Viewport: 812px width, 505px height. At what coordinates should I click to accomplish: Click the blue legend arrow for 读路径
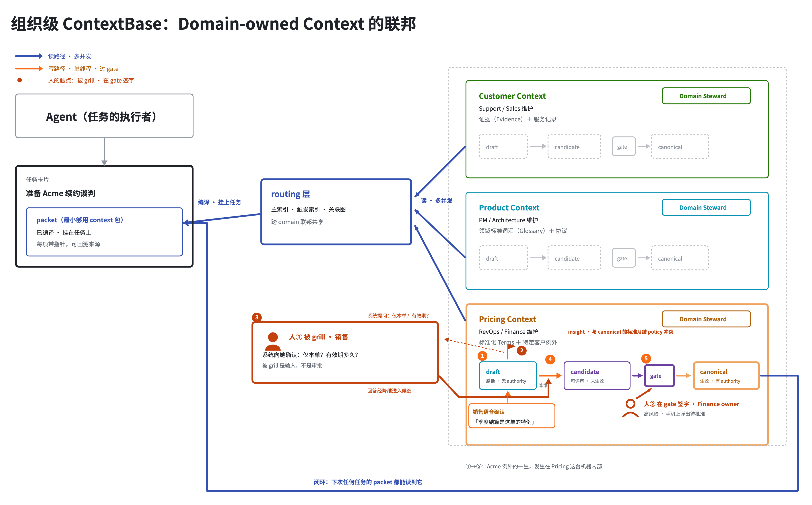(x=29, y=56)
